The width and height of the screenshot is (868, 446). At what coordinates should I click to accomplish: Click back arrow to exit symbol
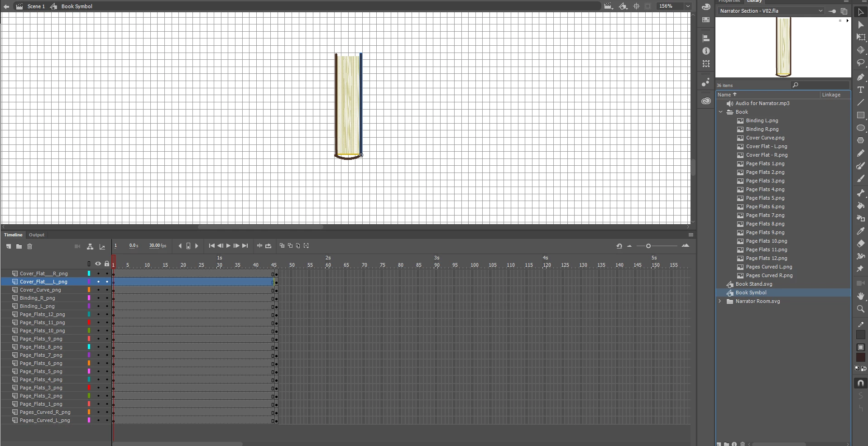tap(6, 6)
